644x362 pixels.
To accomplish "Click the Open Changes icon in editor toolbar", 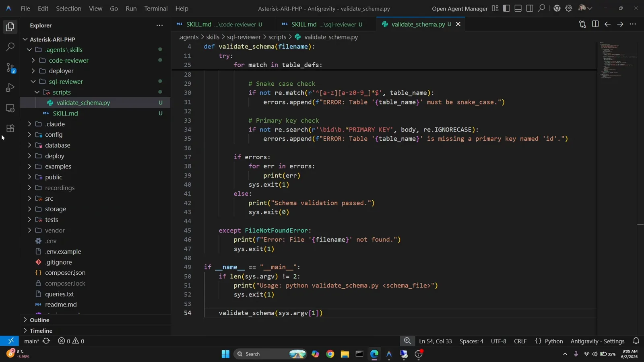I will tap(582, 25).
